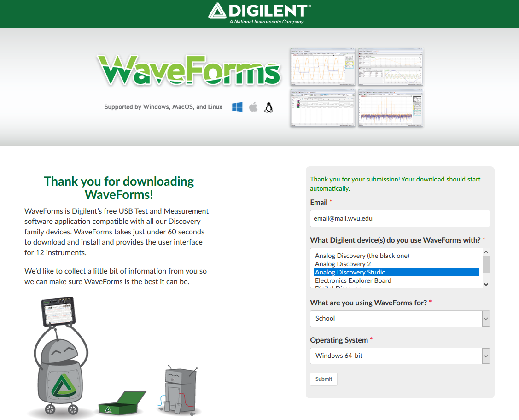Viewport: 519px width, 420px height.
Task: Select Electronics Explorer Board in device list
Action: 396,280
